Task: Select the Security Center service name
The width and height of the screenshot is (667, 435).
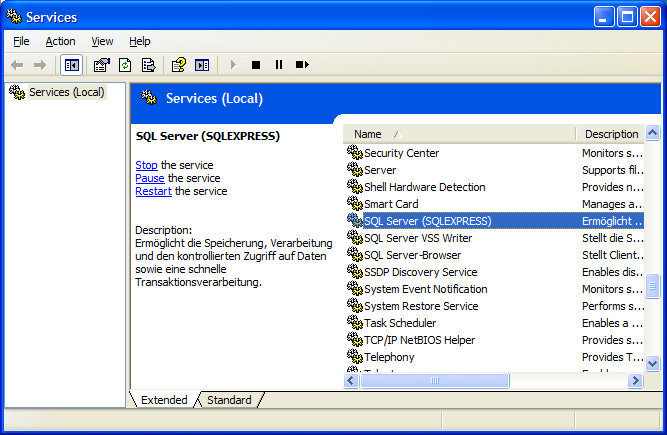Action: point(402,153)
